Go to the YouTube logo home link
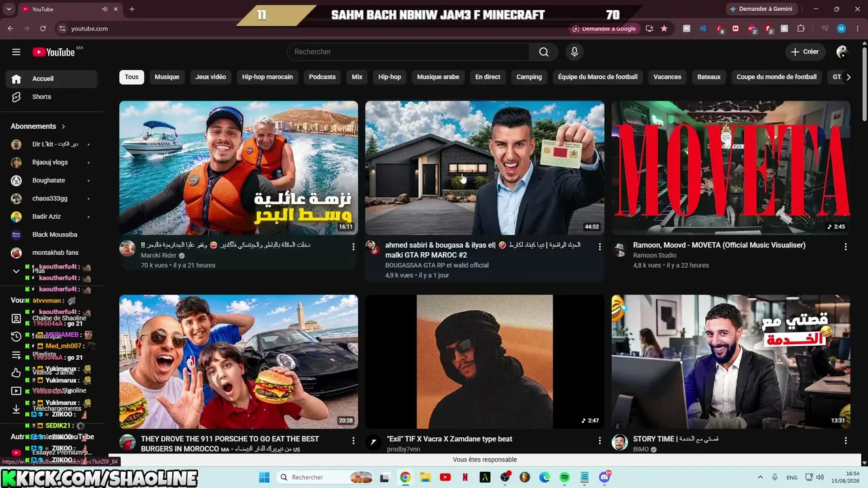Screen dimensions: 868x488 (54, 52)
